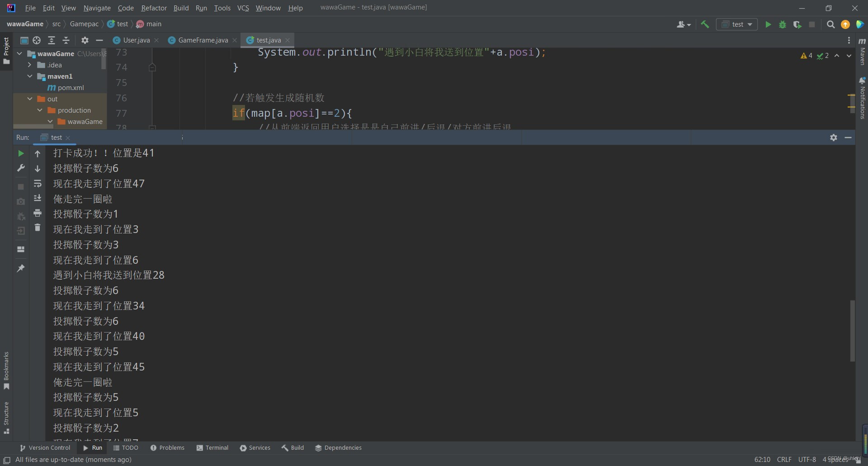This screenshot has height=466, width=868.
Task: Change CRLF line separator in status bar
Action: click(784, 460)
